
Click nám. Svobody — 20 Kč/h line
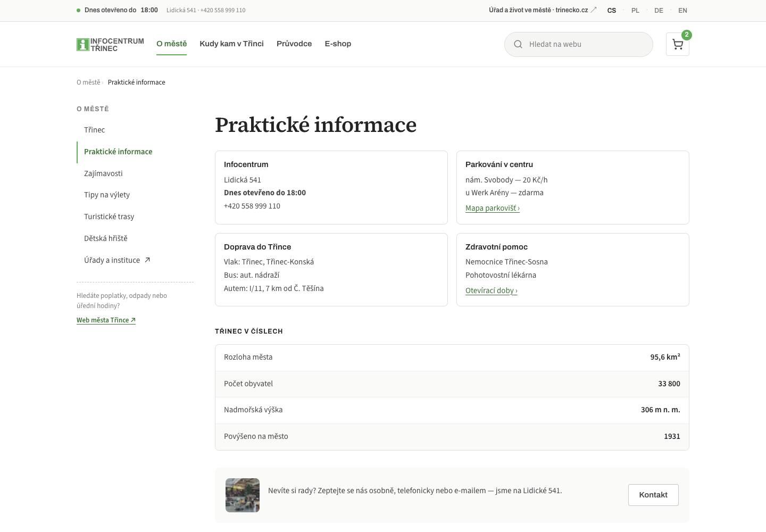tap(506, 180)
